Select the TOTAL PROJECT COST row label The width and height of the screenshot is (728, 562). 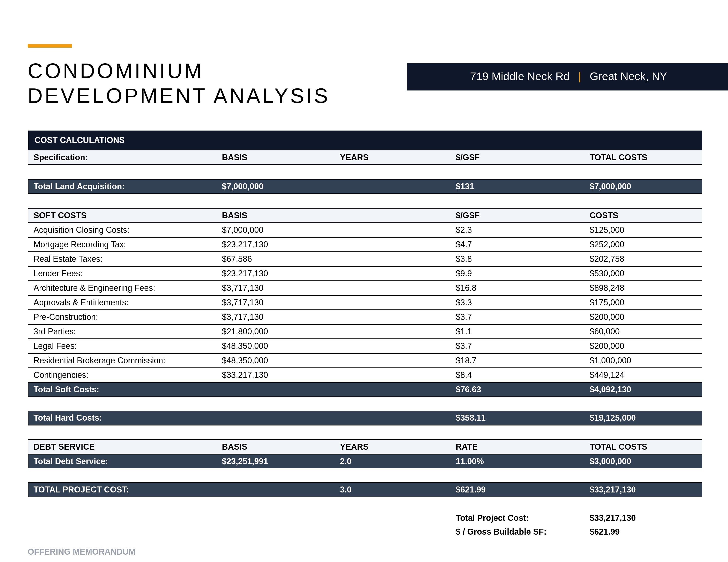(x=81, y=490)
